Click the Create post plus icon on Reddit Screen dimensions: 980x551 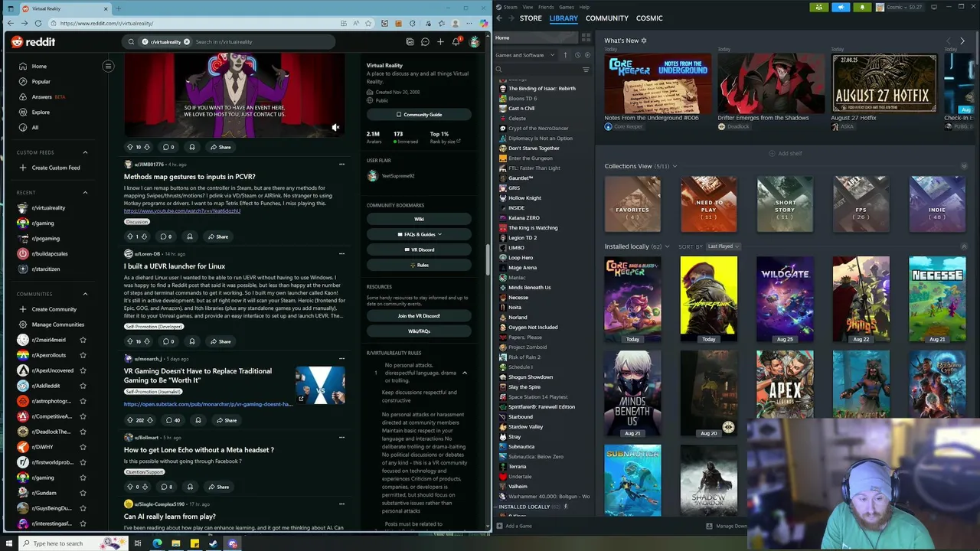[440, 42]
